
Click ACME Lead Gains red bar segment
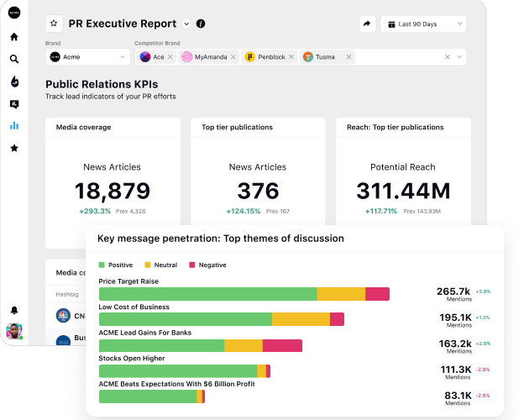tap(282, 345)
